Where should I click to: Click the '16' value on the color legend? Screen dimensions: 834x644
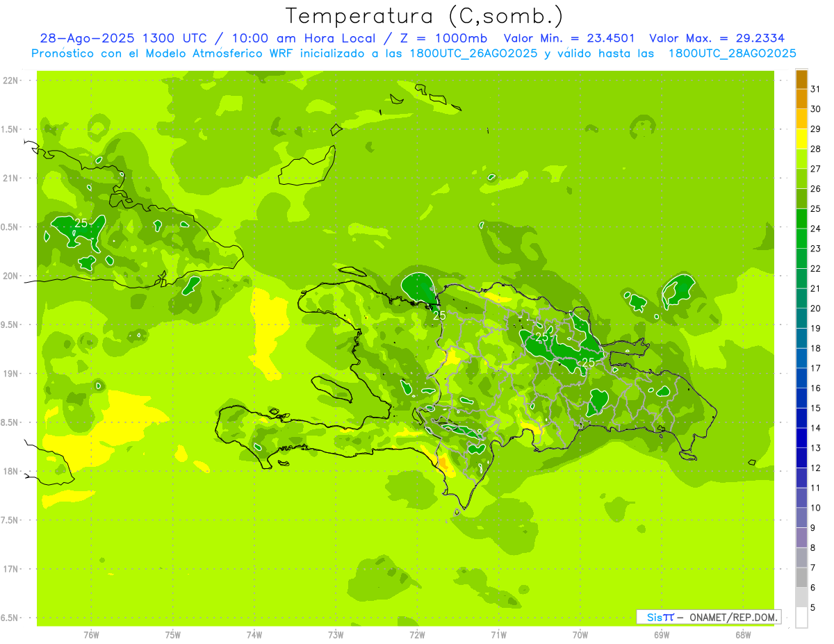pos(815,388)
